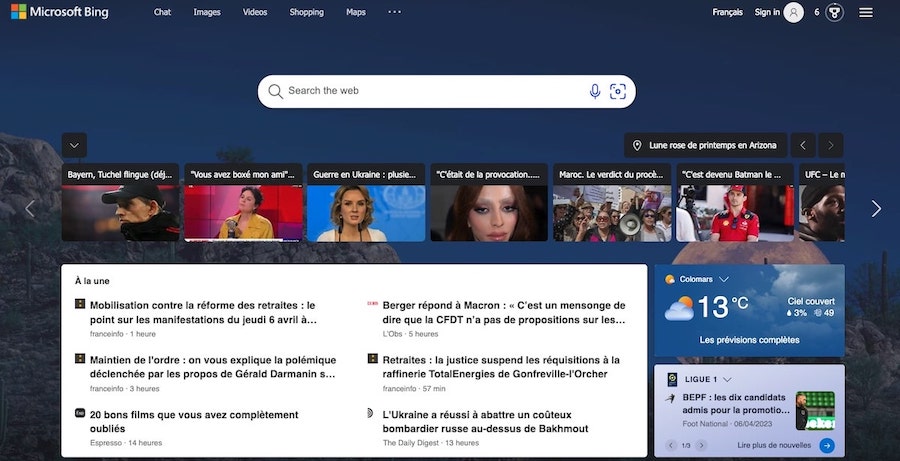Switch language to Français
This screenshot has height=461, width=900.
point(728,12)
